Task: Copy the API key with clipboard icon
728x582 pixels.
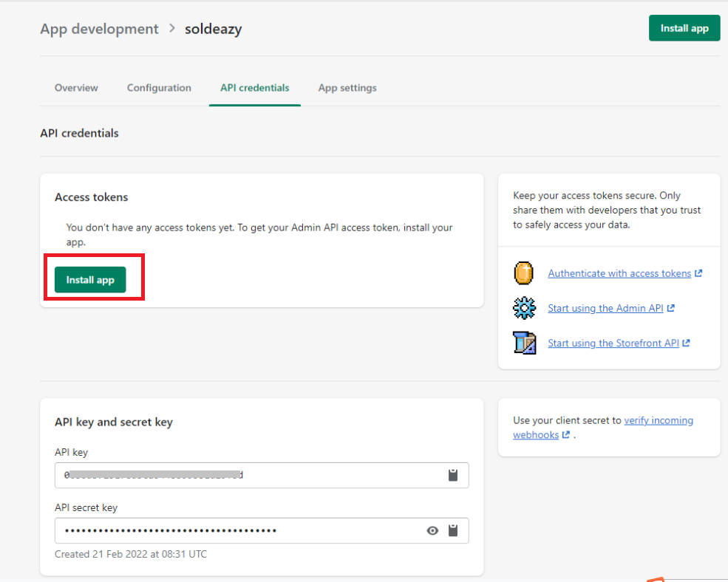Action: pyautogui.click(x=452, y=475)
